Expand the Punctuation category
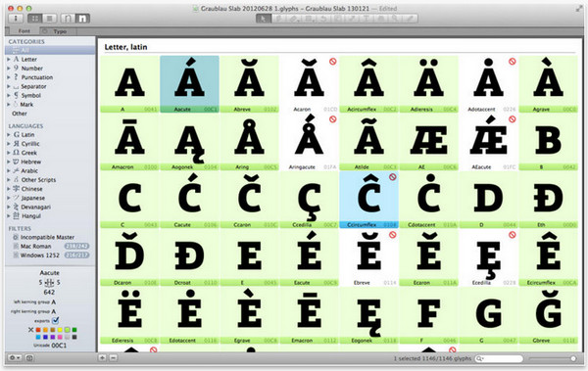588x371 pixels. tap(9, 77)
